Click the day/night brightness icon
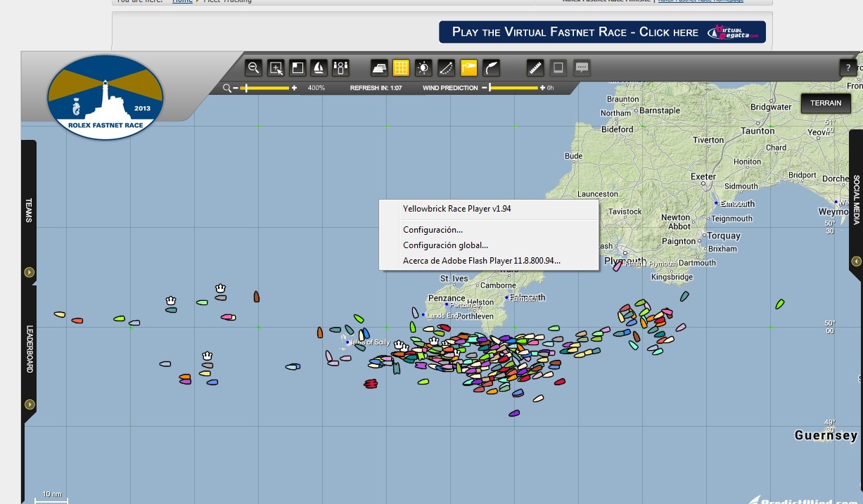The height and width of the screenshot is (504, 863). tap(423, 68)
